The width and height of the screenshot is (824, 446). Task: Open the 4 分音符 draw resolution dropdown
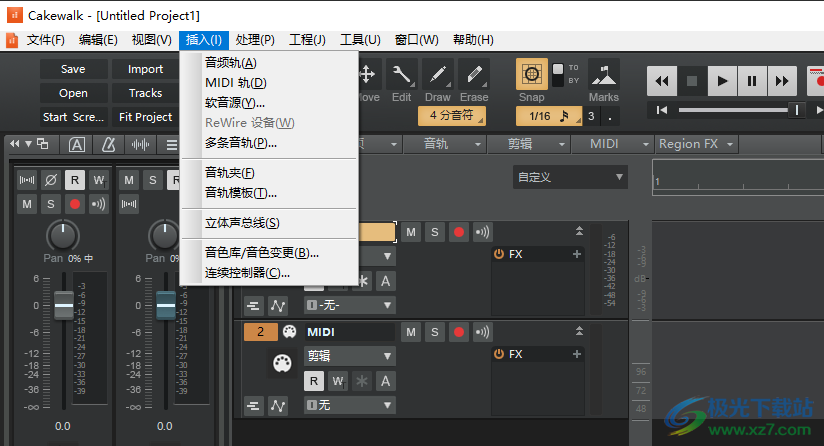(x=451, y=116)
